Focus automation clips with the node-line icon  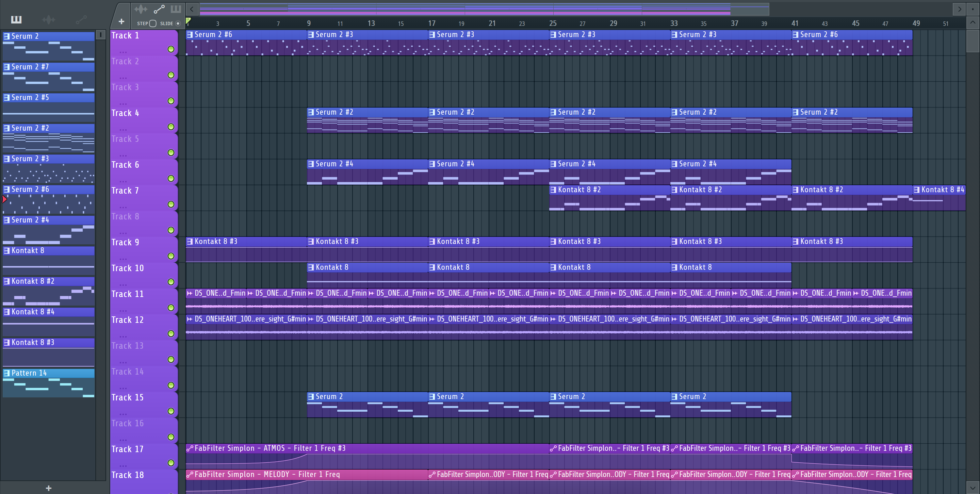click(x=159, y=9)
